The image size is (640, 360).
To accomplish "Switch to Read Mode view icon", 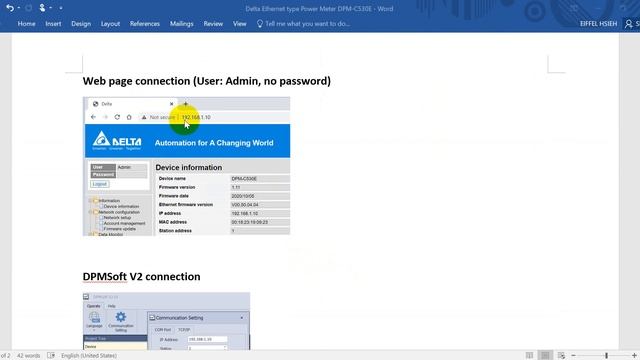I will click(x=529, y=356).
